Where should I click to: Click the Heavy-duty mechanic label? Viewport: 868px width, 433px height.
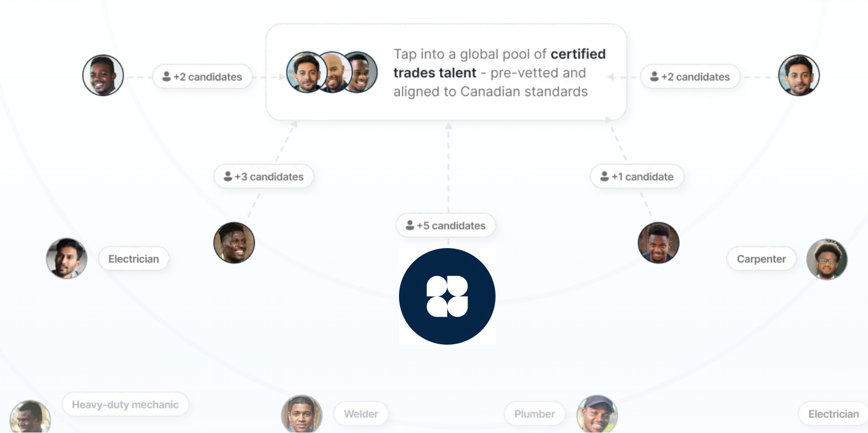click(x=125, y=405)
